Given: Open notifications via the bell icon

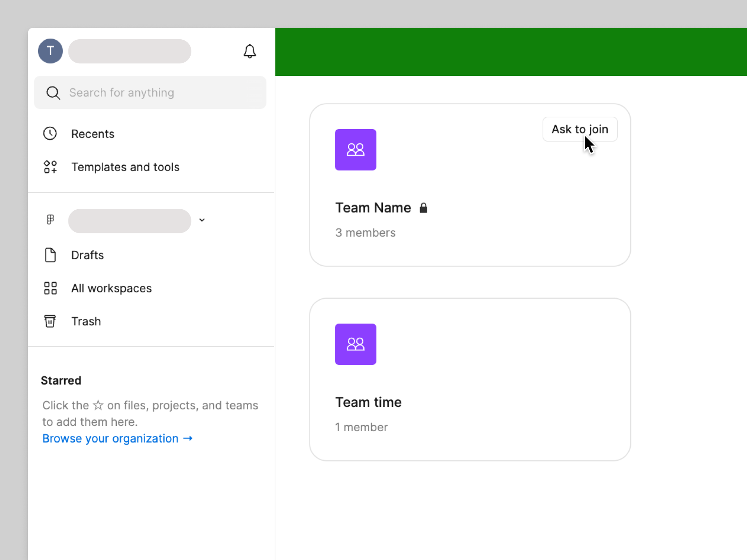Looking at the screenshot, I should tap(250, 51).
